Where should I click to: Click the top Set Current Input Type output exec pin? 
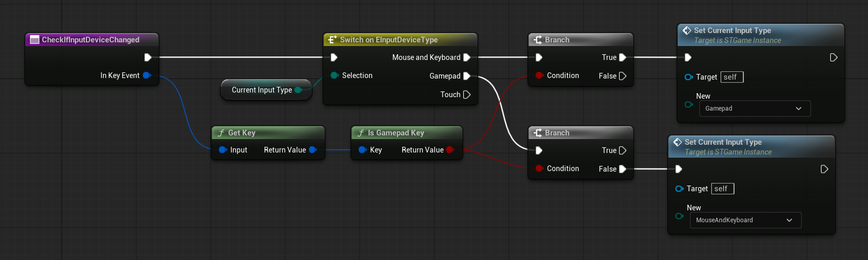(833, 57)
